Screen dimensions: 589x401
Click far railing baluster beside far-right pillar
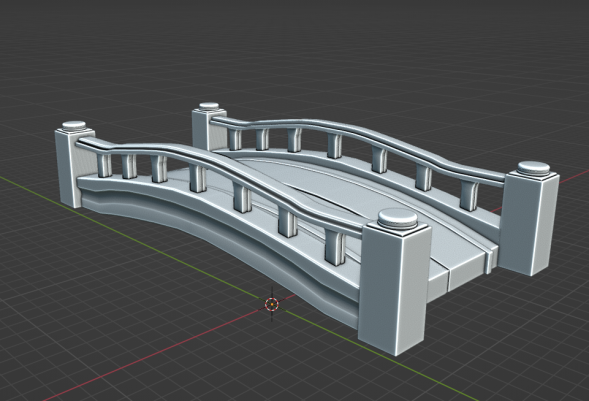[469, 195]
